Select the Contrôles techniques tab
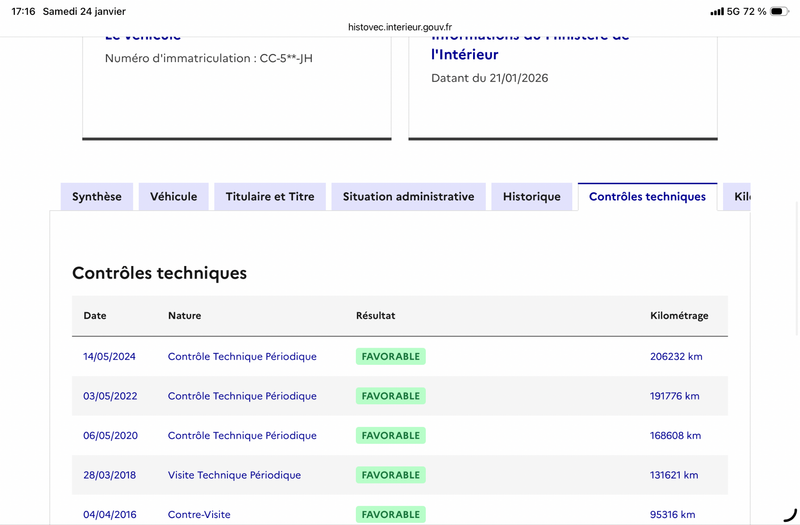The image size is (800, 525). [647, 197]
